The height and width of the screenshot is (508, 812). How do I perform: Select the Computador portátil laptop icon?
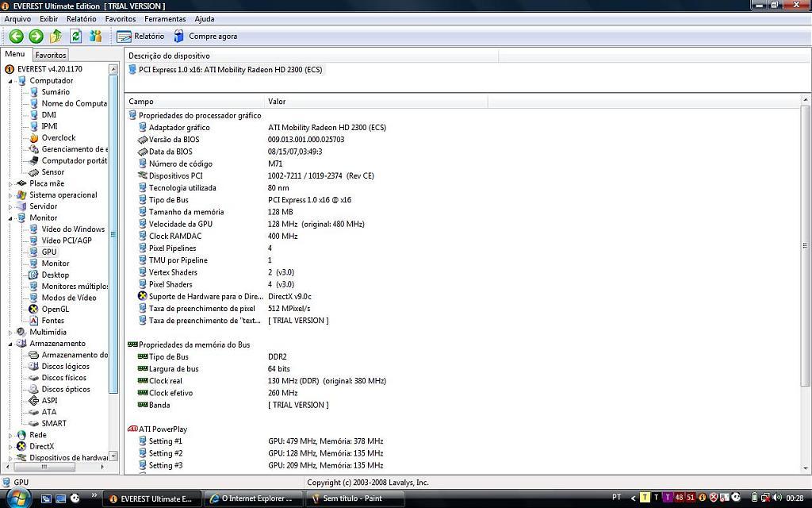click(33, 160)
